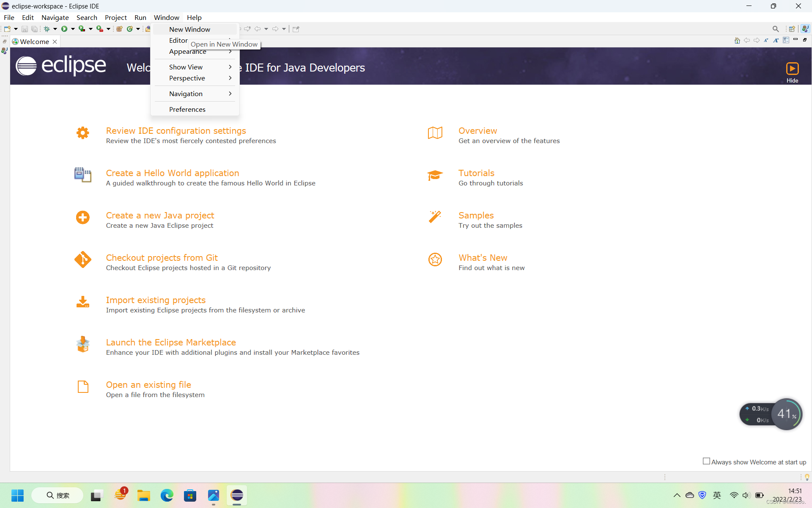This screenshot has height=508, width=812.
Task: Choose New Window from Window menu
Action: pyautogui.click(x=195, y=29)
